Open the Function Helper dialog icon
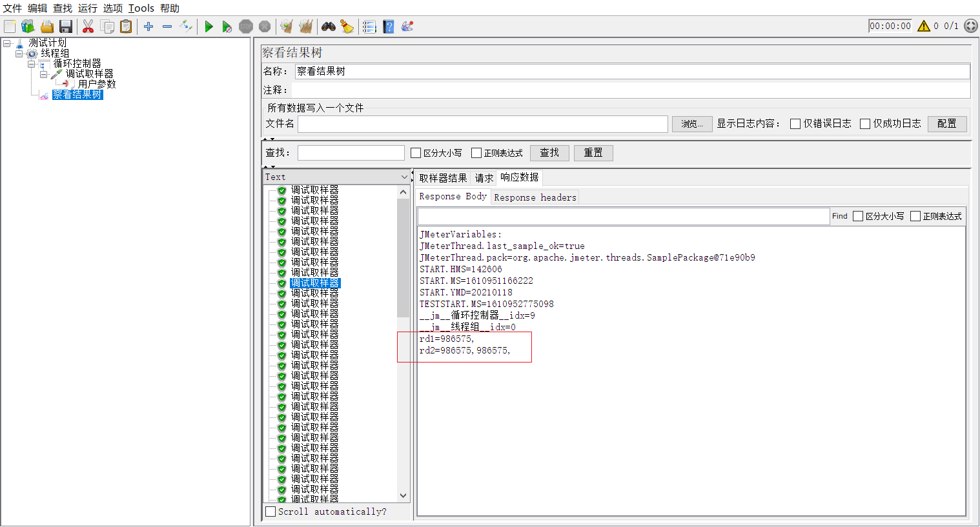 [407, 26]
